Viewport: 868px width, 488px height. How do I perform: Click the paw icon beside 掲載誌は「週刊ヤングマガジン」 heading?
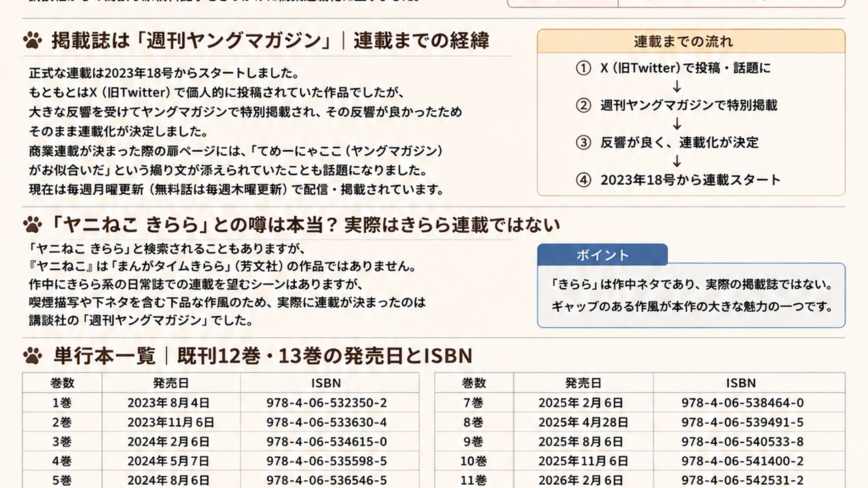pos(33,41)
